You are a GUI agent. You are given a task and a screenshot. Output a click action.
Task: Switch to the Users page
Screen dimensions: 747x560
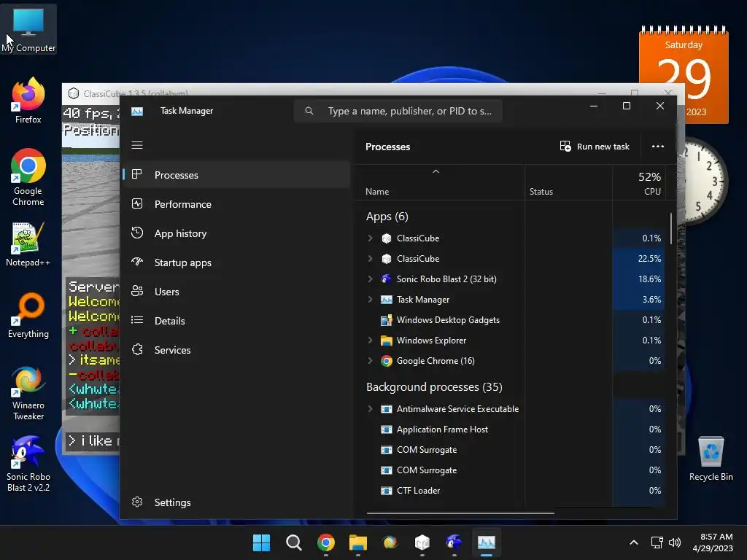tap(237, 292)
